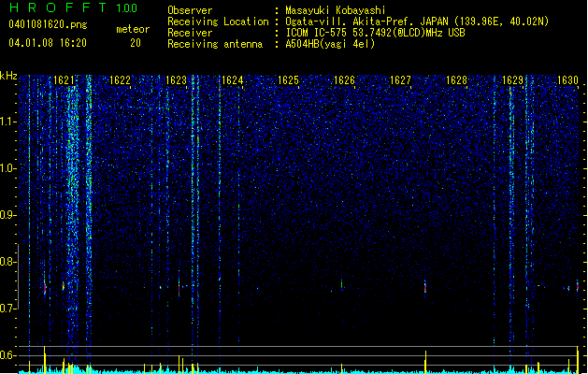Click the 1625 time marker
The width and height of the screenshot is (588, 374).
pos(288,80)
